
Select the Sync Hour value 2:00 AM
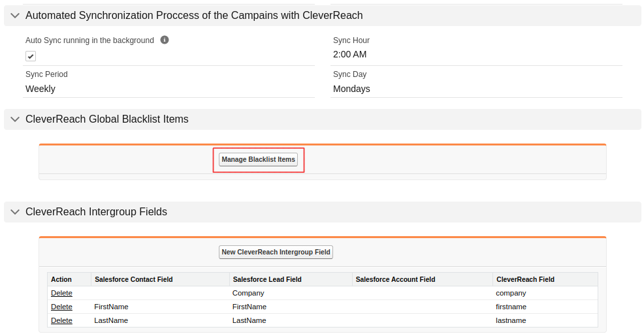[x=350, y=55]
